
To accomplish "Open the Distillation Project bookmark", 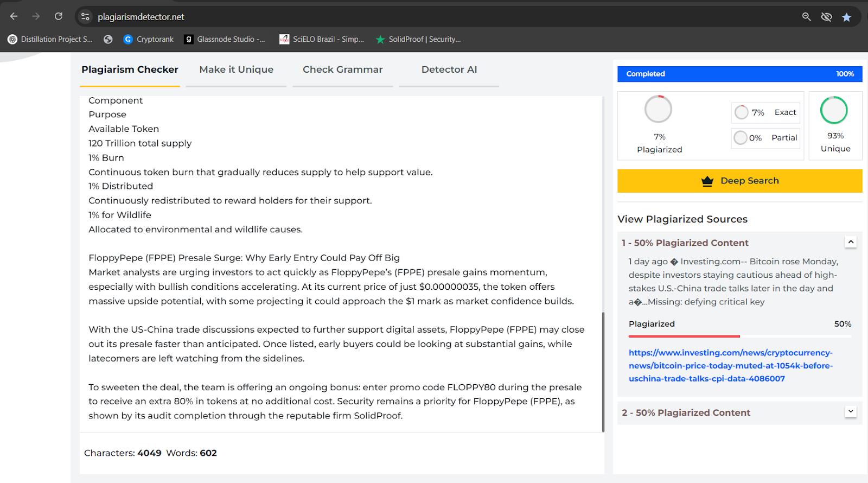I will point(50,39).
